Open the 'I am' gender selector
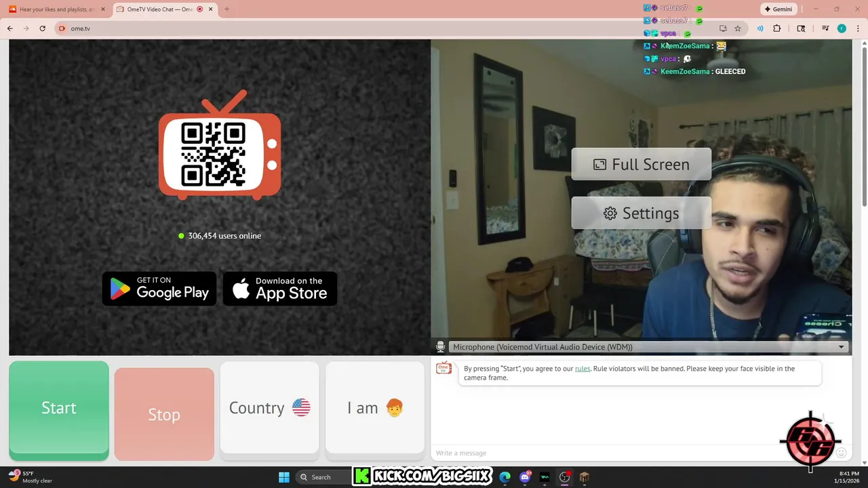This screenshot has width=868, height=488. coord(375,407)
